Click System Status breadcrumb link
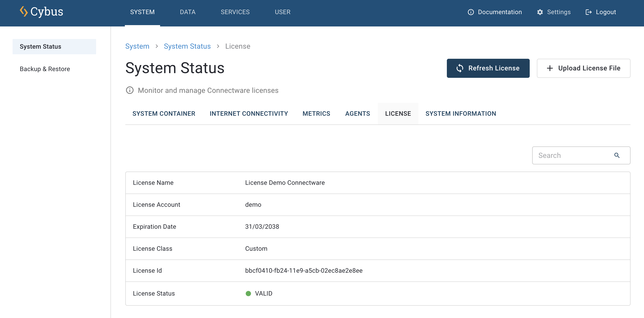Image resolution: width=644 pixels, height=318 pixels. click(187, 46)
